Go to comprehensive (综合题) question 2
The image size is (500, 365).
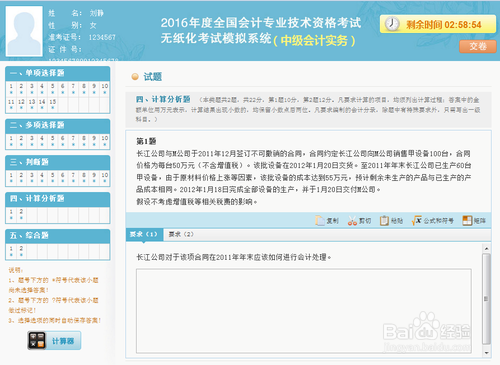click(22, 251)
